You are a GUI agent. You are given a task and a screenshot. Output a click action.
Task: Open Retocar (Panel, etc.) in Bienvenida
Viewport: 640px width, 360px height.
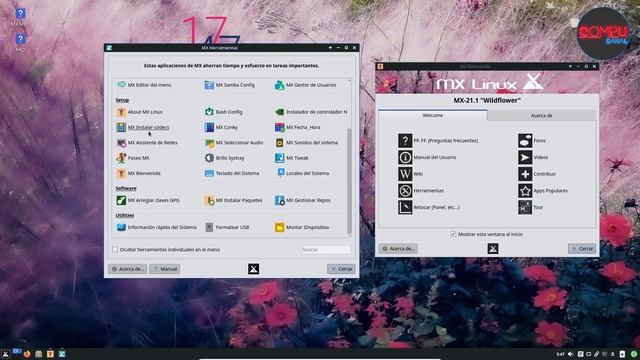pos(429,207)
